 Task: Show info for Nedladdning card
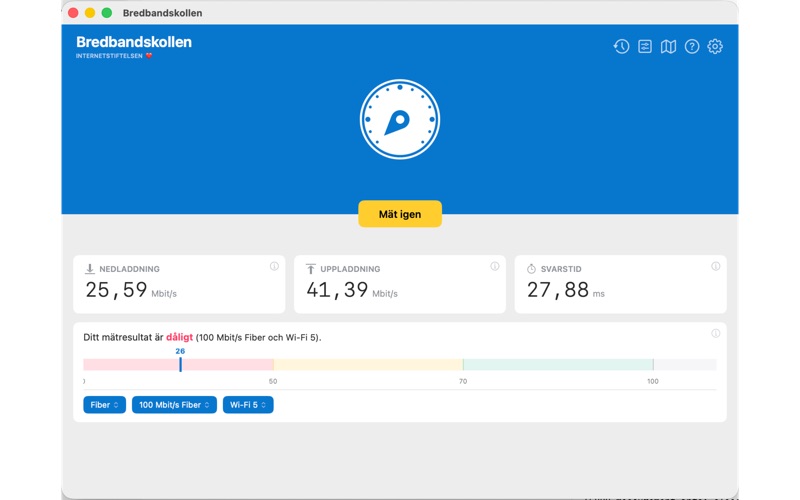click(x=274, y=266)
